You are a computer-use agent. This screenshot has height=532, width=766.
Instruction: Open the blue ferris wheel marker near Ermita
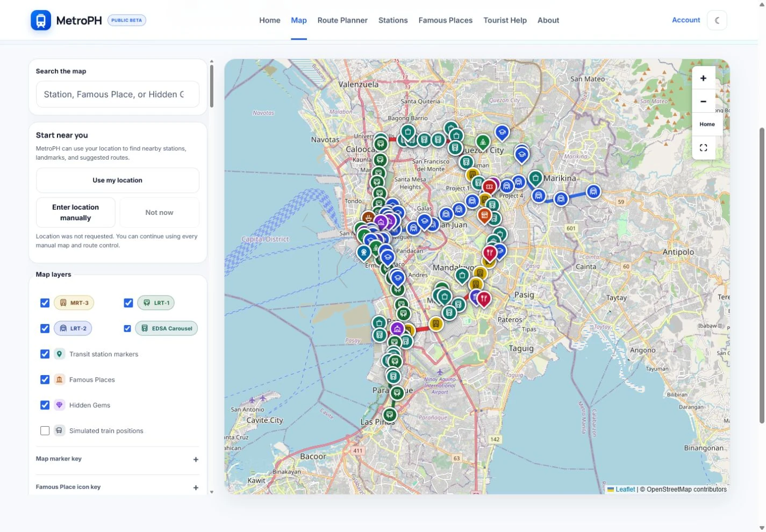pos(364,251)
